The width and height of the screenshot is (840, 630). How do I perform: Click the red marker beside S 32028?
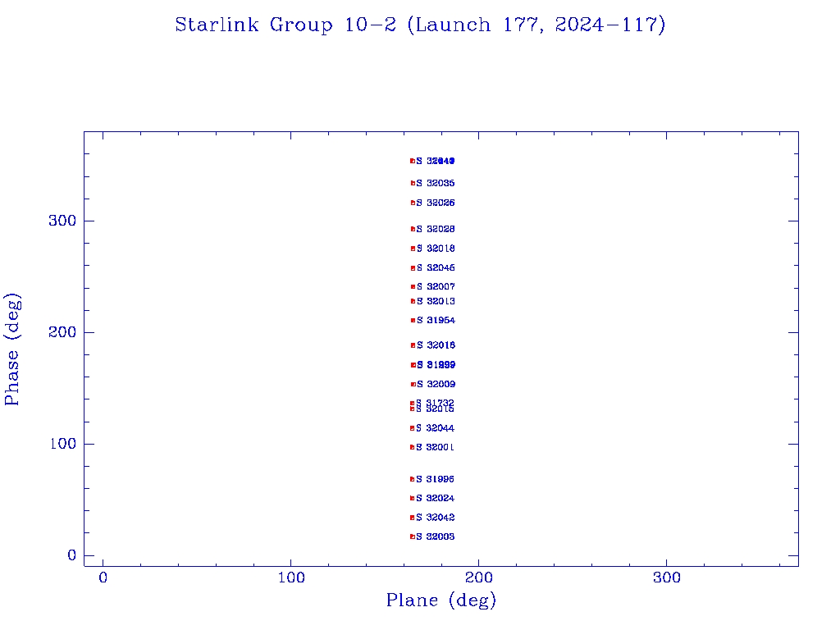(x=413, y=229)
